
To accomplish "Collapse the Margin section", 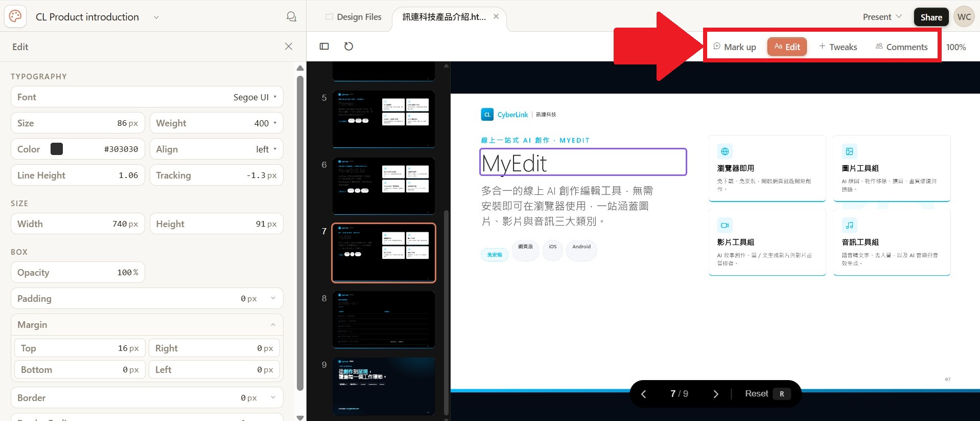I will point(147,325).
